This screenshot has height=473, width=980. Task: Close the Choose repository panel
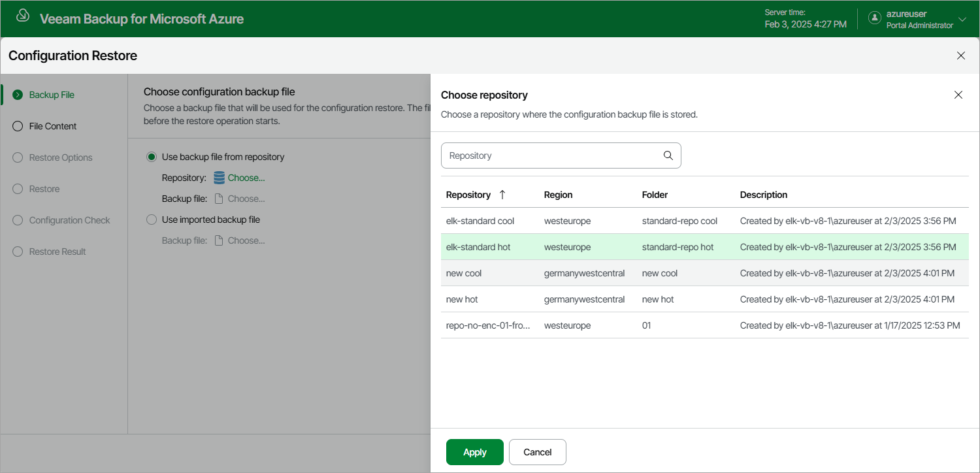[x=958, y=95]
